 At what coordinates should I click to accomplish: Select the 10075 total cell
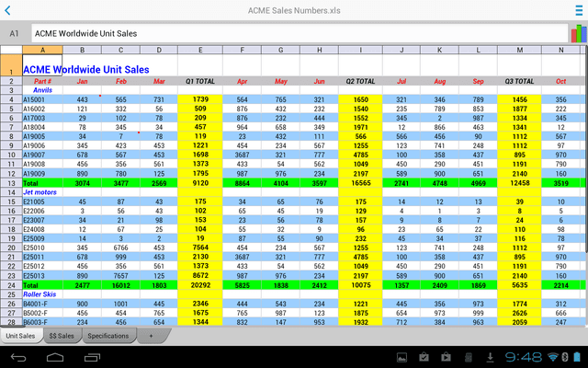(360, 285)
